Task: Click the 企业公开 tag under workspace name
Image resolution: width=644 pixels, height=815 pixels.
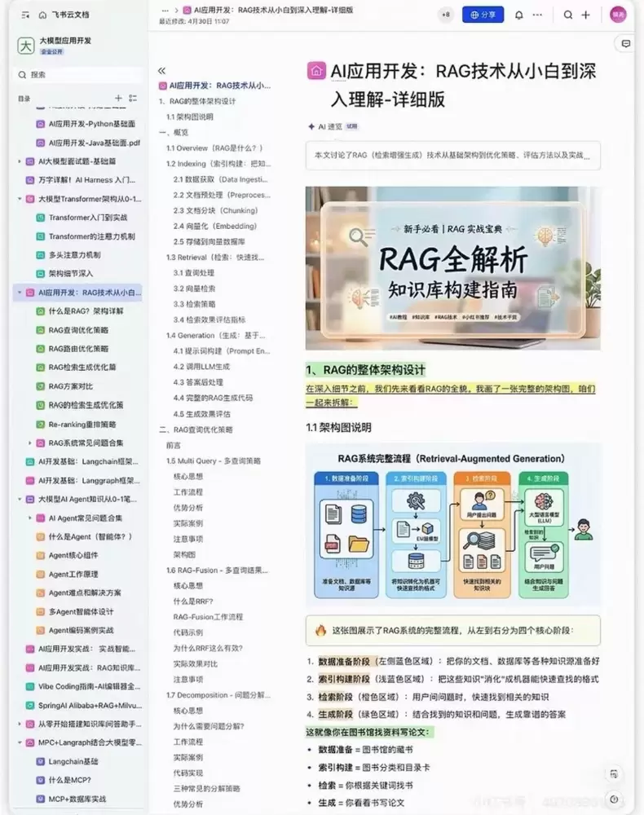Action: pos(51,52)
